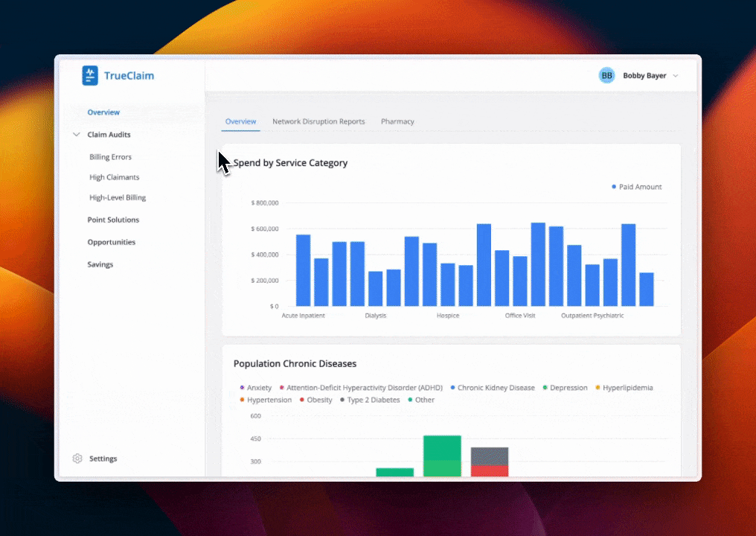This screenshot has height=536, width=756.
Task: Click the TrueClaim logo icon
Action: [x=90, y=76]
